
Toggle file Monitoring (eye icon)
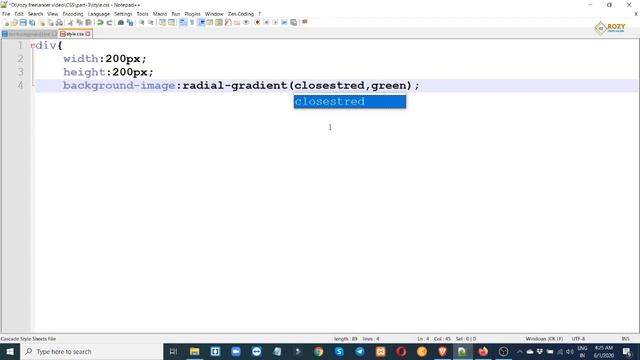pyautogui.click(x=246, y=22)
